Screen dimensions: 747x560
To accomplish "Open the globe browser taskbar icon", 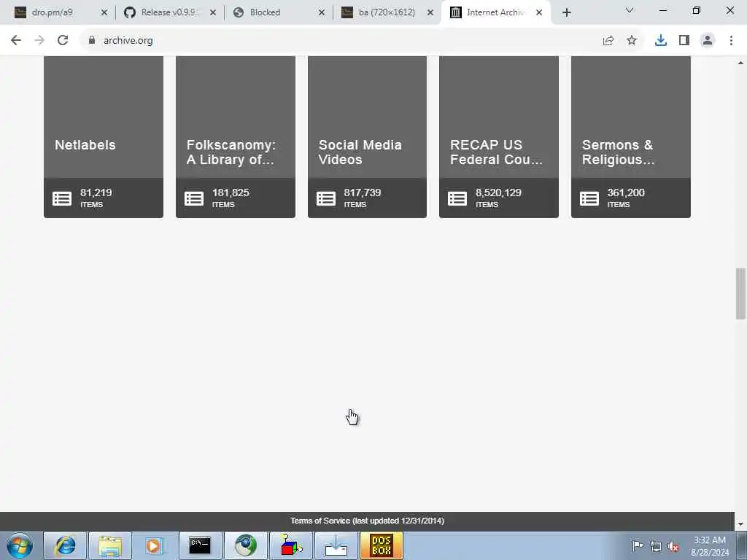I will tap(246, 545).
